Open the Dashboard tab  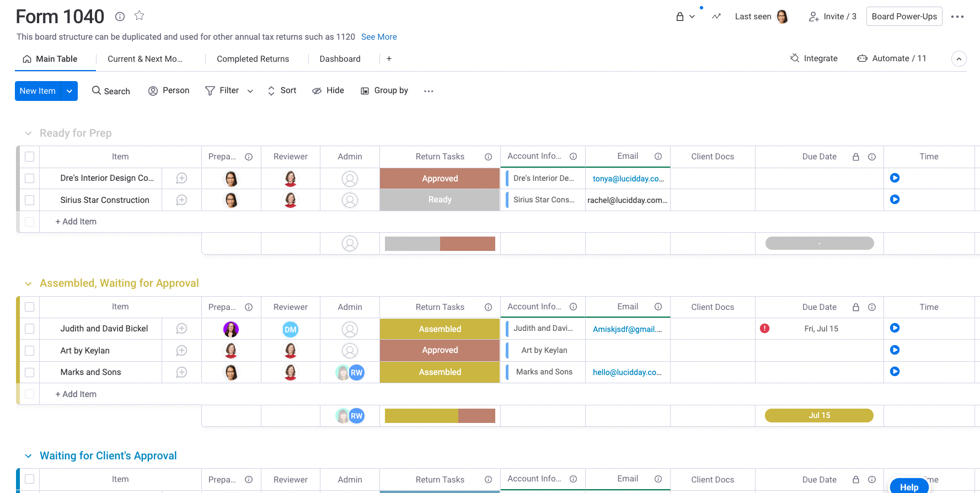pyautogui.click(x=340, y=59)
